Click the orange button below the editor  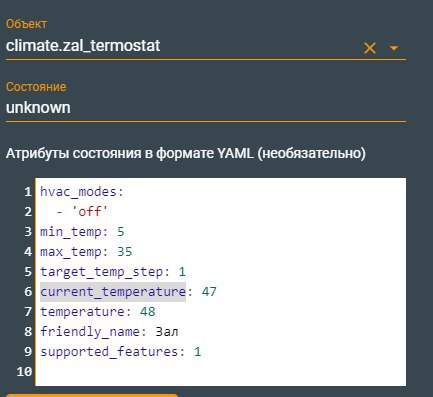pos(92,395)
